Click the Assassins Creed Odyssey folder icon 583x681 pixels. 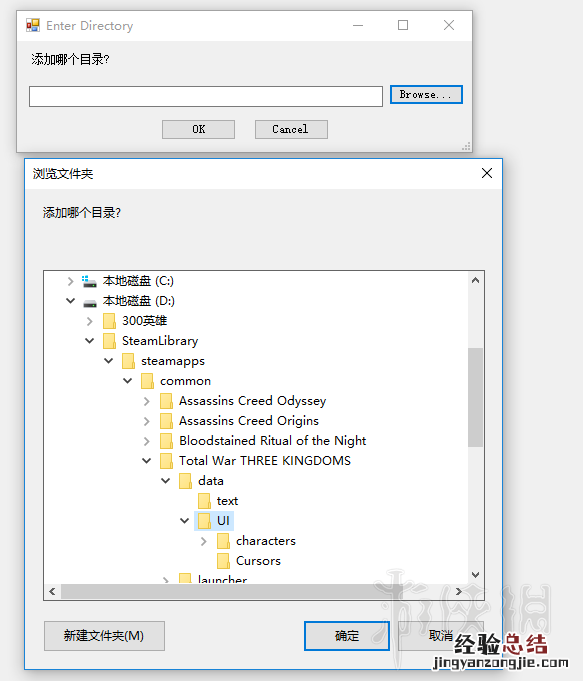pyautogui.click(x=166, y=401)
